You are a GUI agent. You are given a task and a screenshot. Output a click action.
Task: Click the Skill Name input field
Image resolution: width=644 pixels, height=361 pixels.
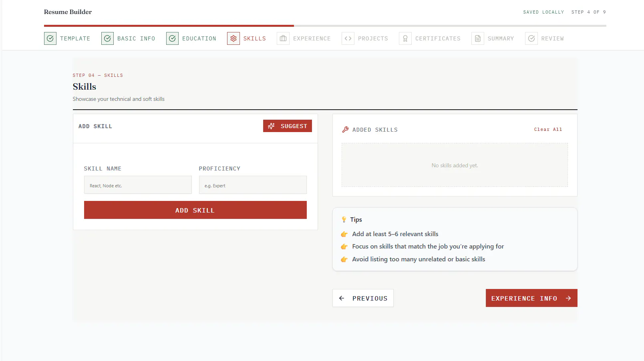(138, 185)
